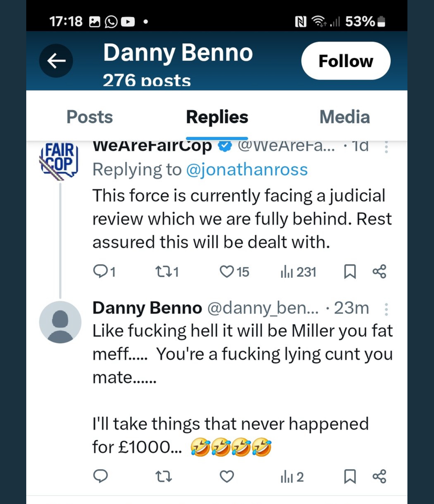Reply to the WeAreFairCop post
This screenshot has height=504, width=434.
100,272
